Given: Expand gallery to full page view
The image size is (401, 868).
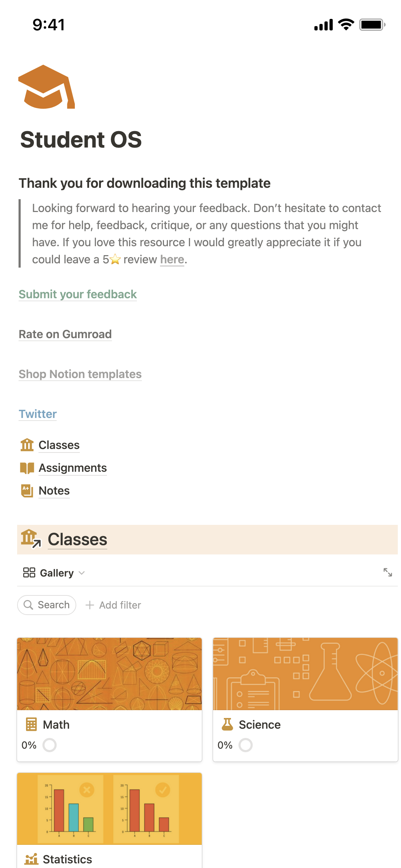Looking at the screenshot, I should click(x=387, y=573).
